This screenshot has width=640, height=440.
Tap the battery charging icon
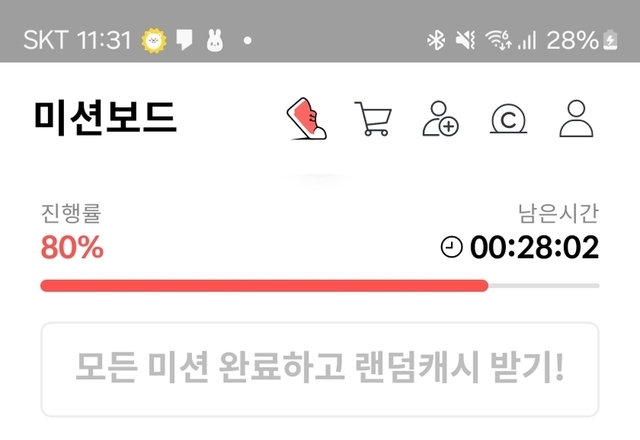click(x=611, y=40)
